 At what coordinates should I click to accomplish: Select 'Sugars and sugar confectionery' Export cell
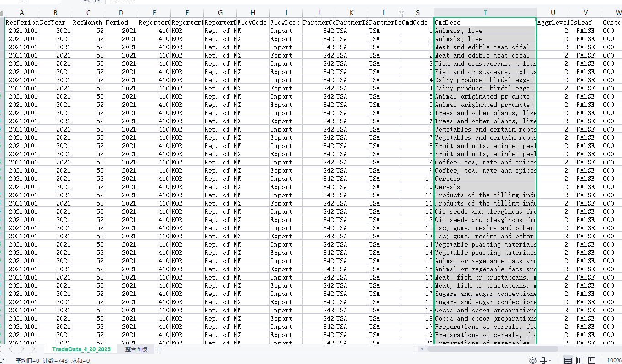[485, 302]
